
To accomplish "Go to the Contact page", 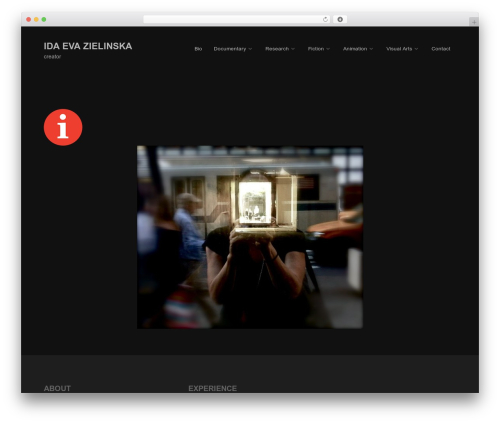I will 441,49.
